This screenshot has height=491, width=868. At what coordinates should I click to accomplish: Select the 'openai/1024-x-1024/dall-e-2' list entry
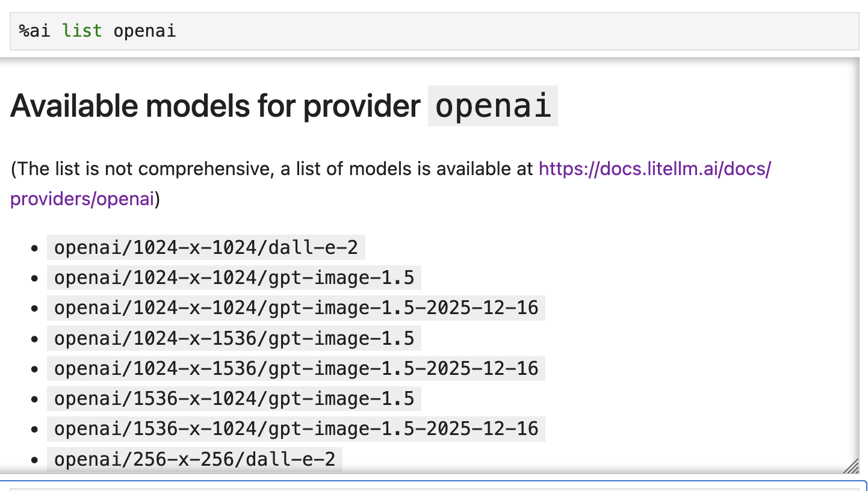(x=206, y=248)
